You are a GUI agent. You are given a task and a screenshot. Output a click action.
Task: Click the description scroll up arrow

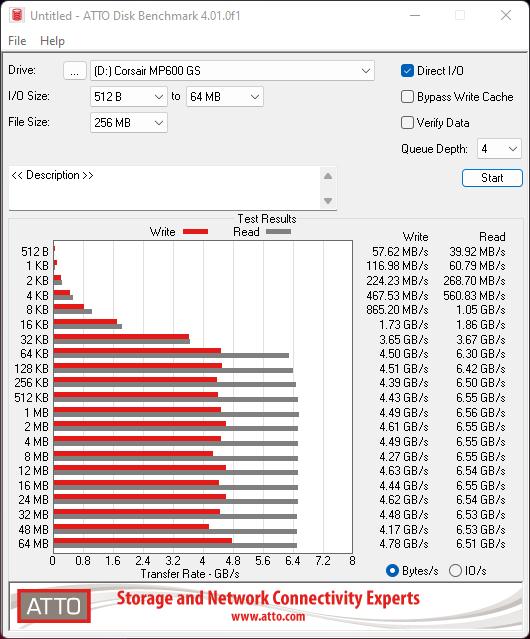[x=328, y=176]
